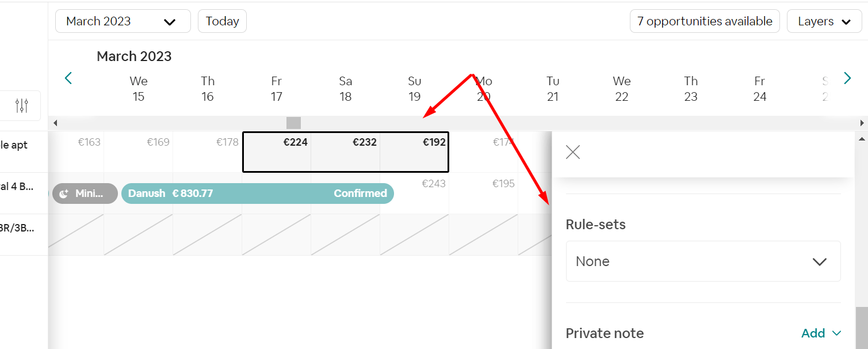Select the €224 price cell for Friday 17
This screenshot has width=868, height=349.
tap(277, 151)
